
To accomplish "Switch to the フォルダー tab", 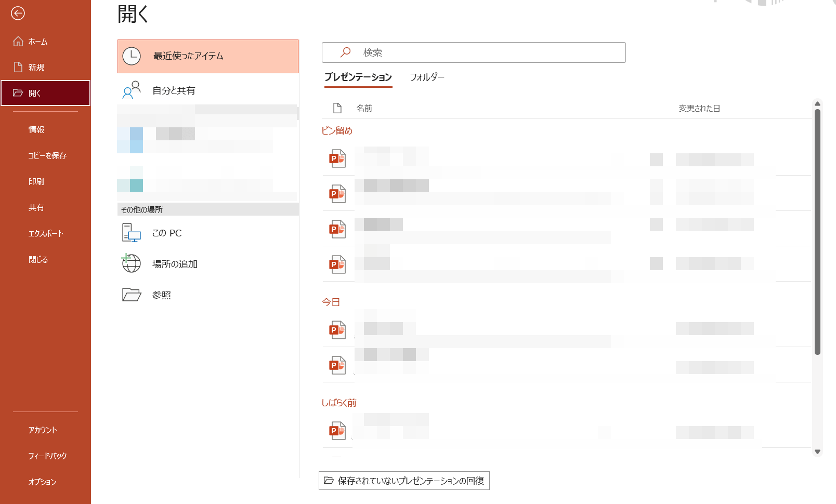I will coord(427,77).
